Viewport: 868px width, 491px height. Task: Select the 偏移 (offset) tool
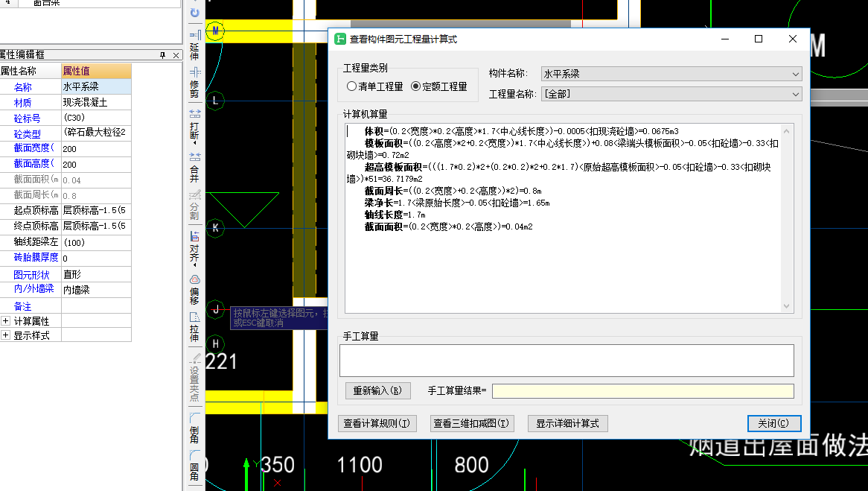[x=195, y=290]
